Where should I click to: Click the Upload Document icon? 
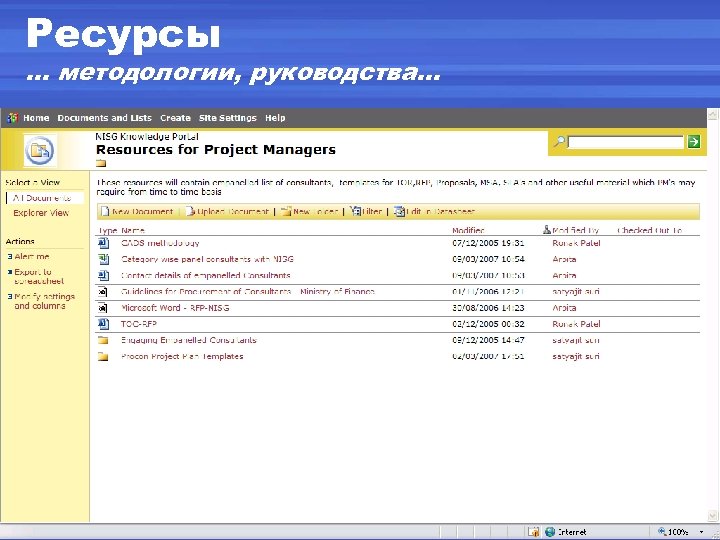point(191,212)
